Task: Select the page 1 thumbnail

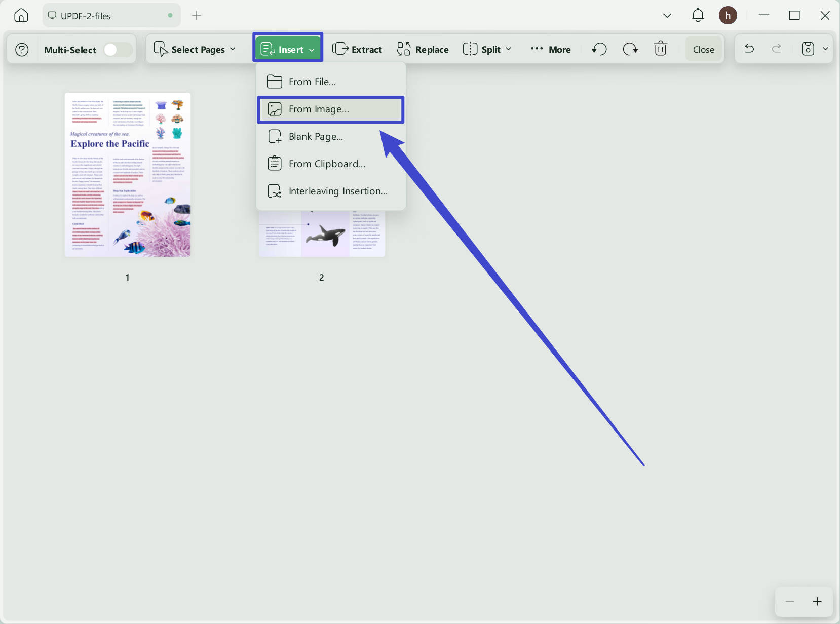Action: click(x=128, y=174)
